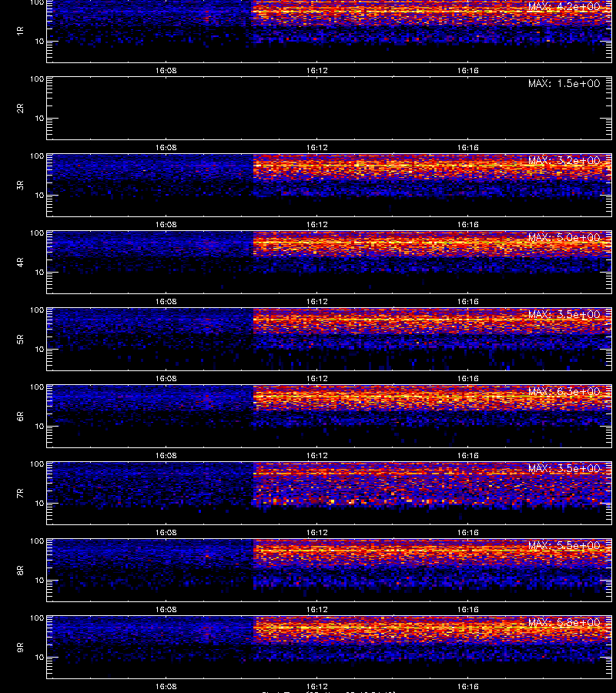
Task: Click 16:08 time label below 2R panel
Action: click(x=166, y=148)
